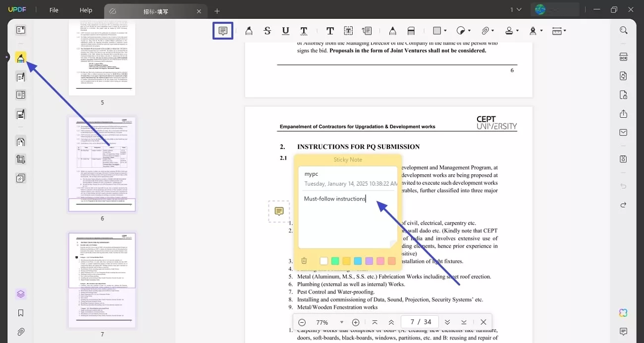The height and width of the screenshot is (343, 644).
Task: Select page 6 thumbnail
Action: (102, 164)
